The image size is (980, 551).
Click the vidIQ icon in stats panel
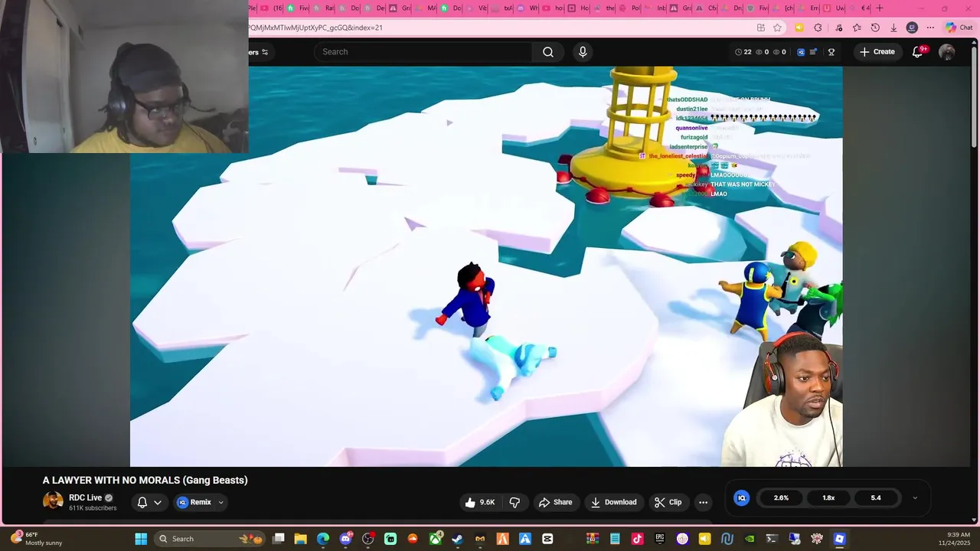tap(741, 497)
